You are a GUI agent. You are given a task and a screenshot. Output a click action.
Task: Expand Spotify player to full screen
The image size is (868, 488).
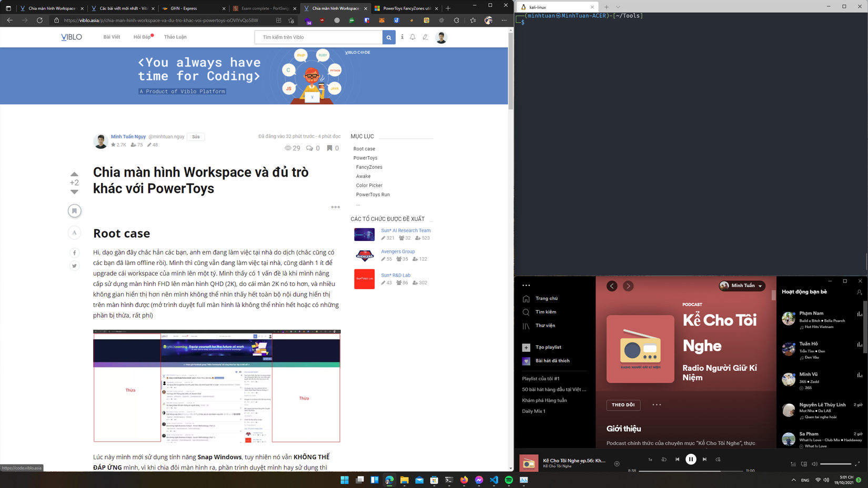click(x=857, y=464)
